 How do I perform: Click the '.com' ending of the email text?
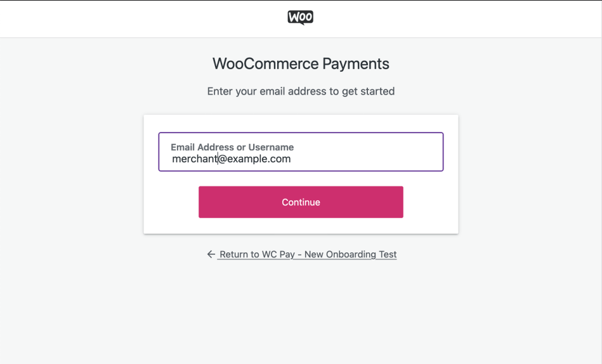pos(278,159)
